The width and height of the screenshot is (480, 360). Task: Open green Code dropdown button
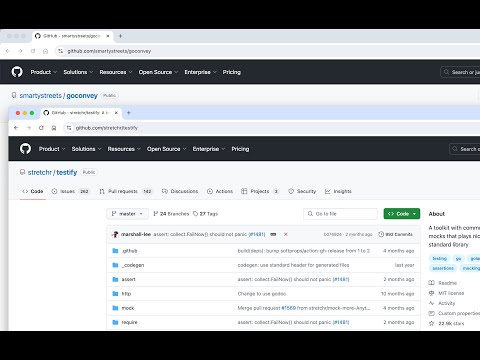click(402, 214)
